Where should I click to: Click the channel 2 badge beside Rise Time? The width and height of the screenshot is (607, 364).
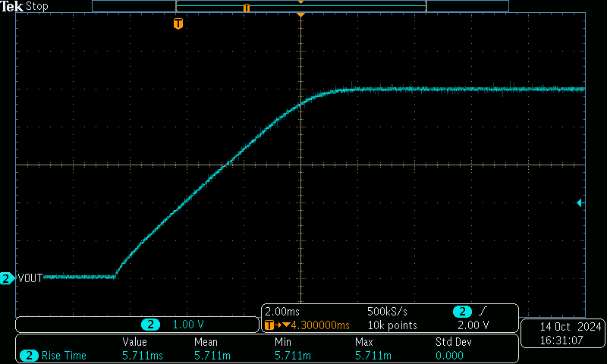click(29, 356)
